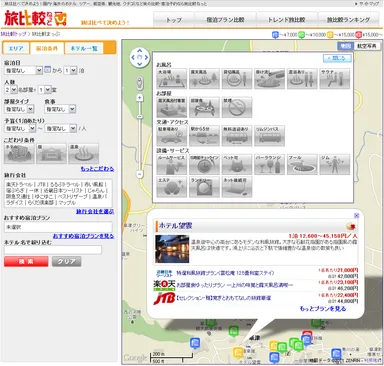384x366 pixels.
Task: Select the ルームサービス room service icon
Action: tap(172, 164)
